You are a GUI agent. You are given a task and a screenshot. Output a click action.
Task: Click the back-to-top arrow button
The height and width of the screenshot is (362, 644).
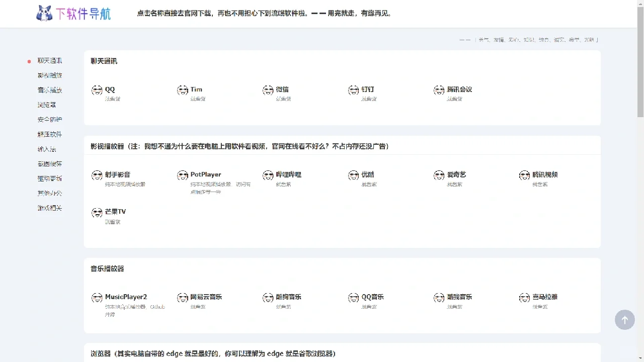[x=625, y=320]
